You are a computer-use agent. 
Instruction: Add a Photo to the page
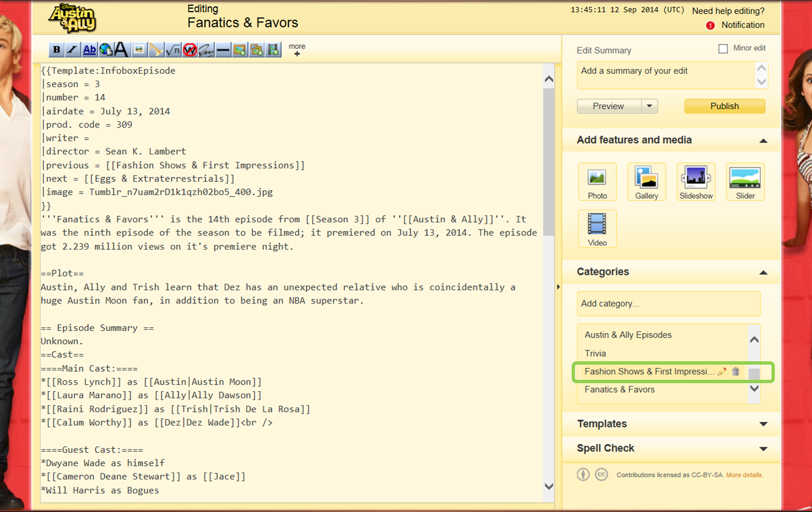pos(597,182)
